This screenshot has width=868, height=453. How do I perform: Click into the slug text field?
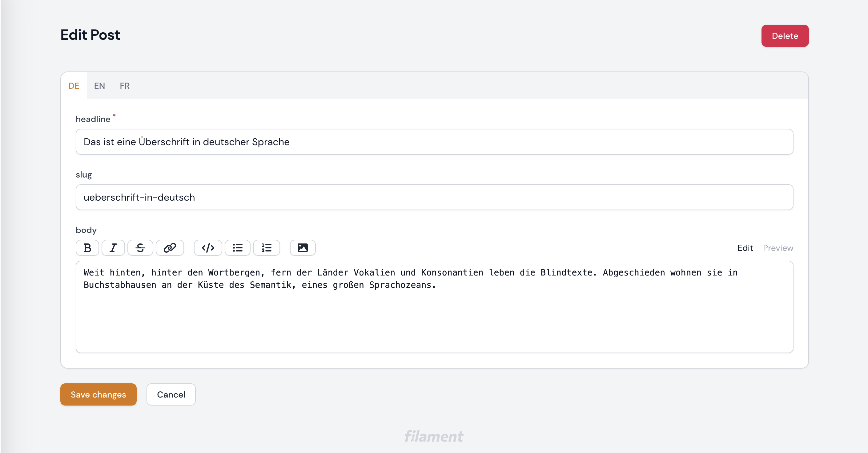(x=434, y=197)
